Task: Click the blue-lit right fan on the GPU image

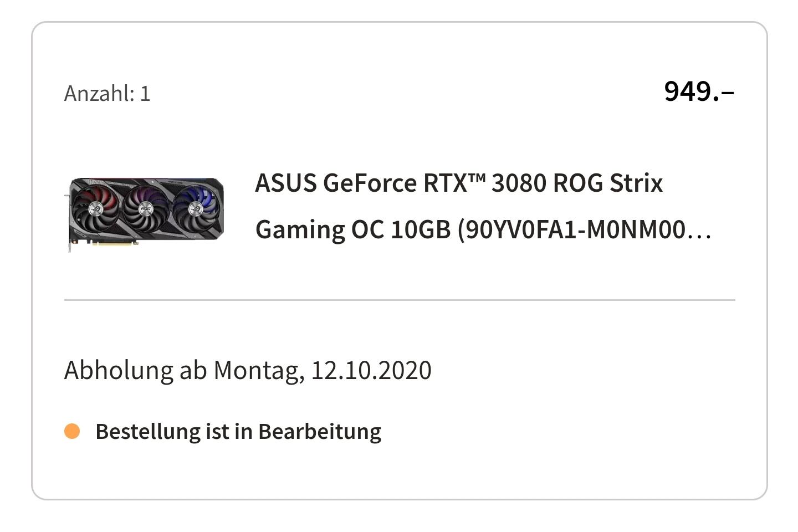Action: (x=195, y=209)
